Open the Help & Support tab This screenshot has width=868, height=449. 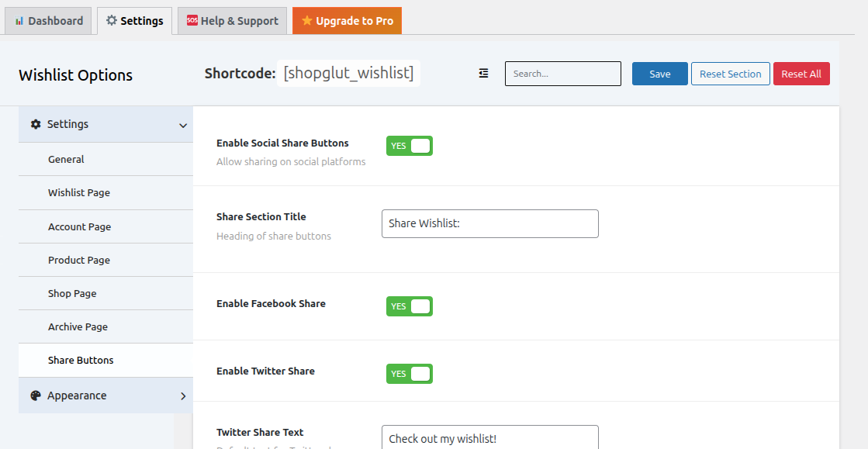click(x=233, y=21)
